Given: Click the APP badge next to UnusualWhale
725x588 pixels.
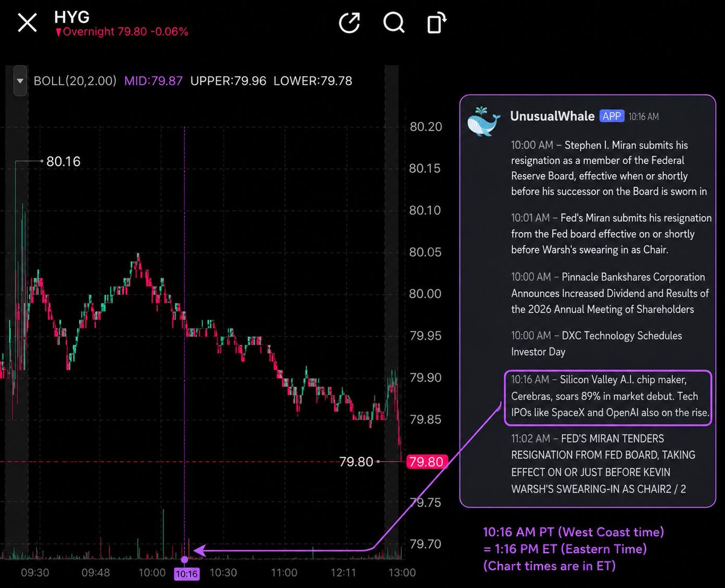Looking at the screenshot, I should 611,116.
